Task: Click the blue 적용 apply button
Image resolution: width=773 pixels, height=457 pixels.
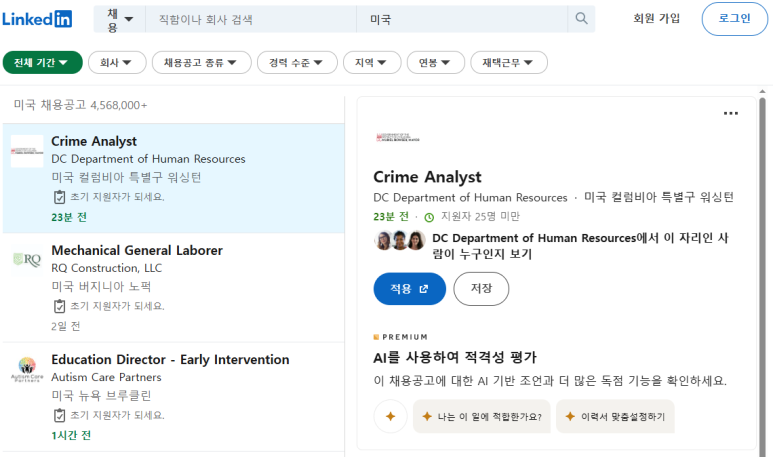Action: (410, 289)
